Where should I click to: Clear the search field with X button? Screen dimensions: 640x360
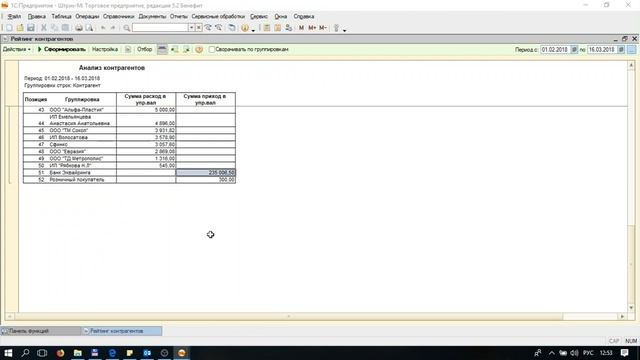[198, 28]
